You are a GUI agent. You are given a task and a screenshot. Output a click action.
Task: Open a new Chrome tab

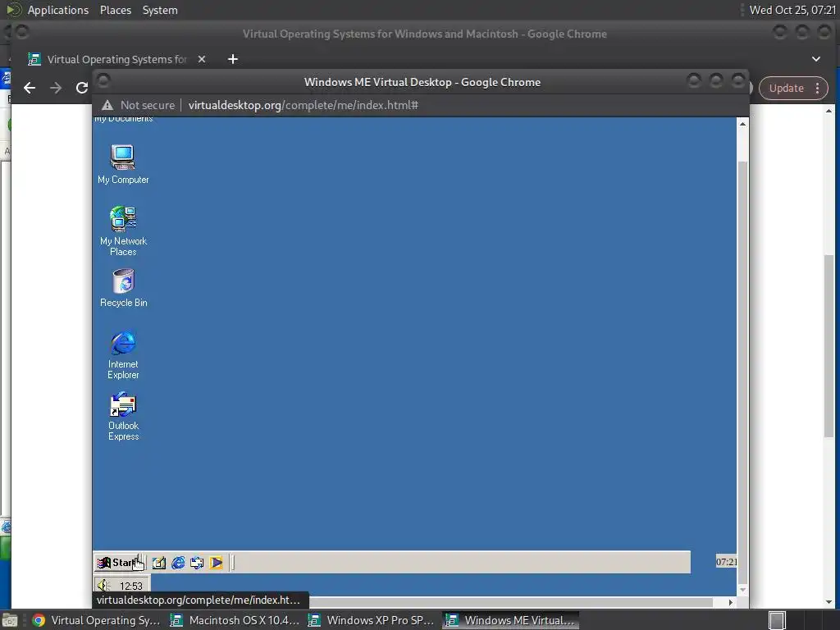(x=232, y=59)
